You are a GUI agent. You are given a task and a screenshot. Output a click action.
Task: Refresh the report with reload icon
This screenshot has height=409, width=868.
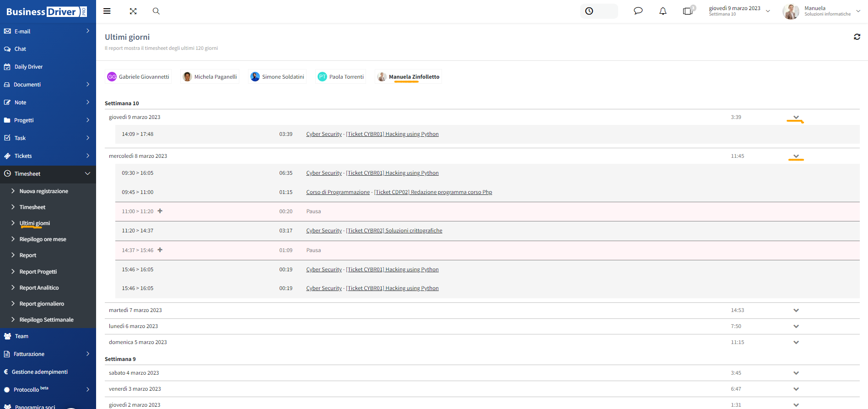click(x=857, y=37)
